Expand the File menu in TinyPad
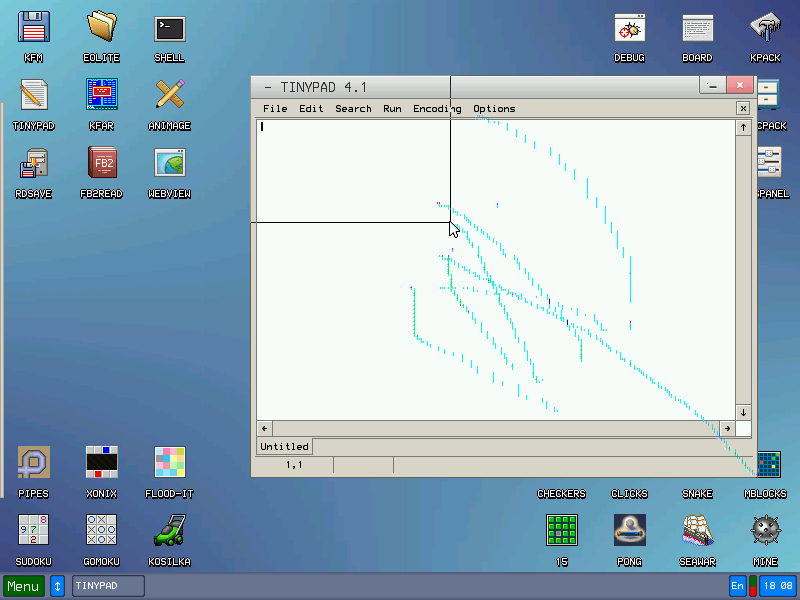The width and height of the screenshot is (800, 600). [275, 109]
